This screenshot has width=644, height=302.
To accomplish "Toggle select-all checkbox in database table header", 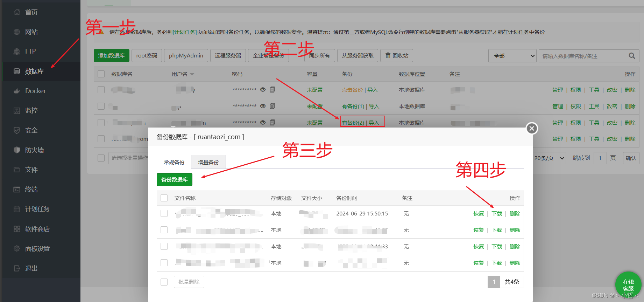I will pyautogui.click(x=101, y=74).
